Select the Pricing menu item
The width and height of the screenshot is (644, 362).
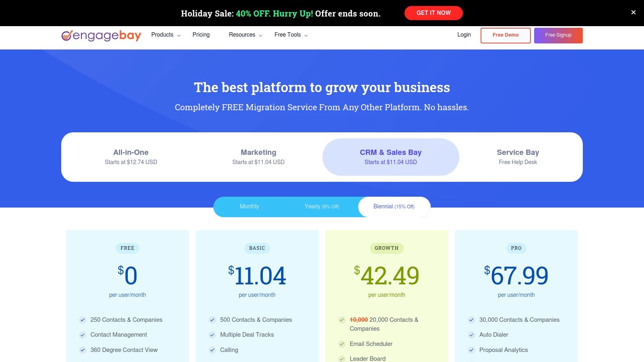tap(201, 35)
